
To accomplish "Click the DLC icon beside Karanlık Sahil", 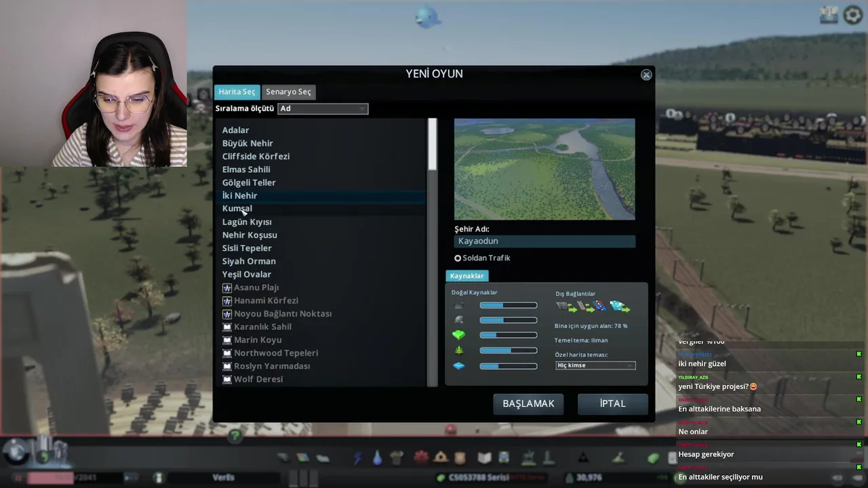I will pos(227,327).
